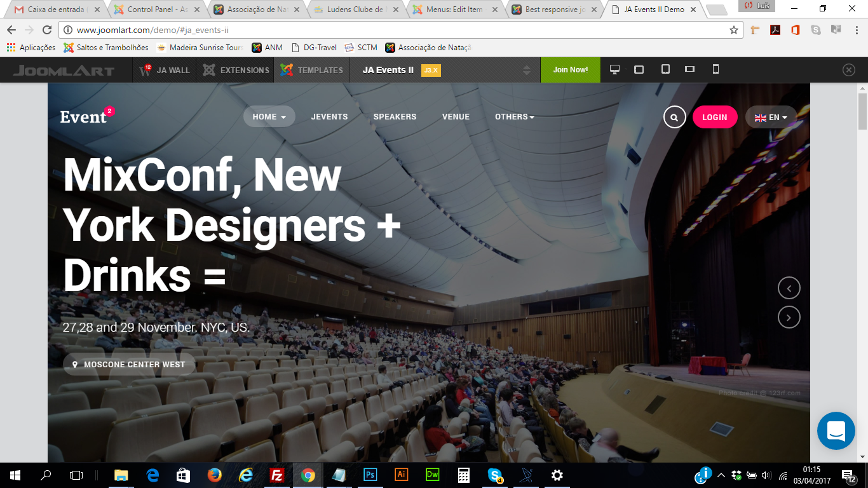This screenshot has height=488, width=868.
Task: Click the page vertical scrollbar thumb
Action: point(862,111)
